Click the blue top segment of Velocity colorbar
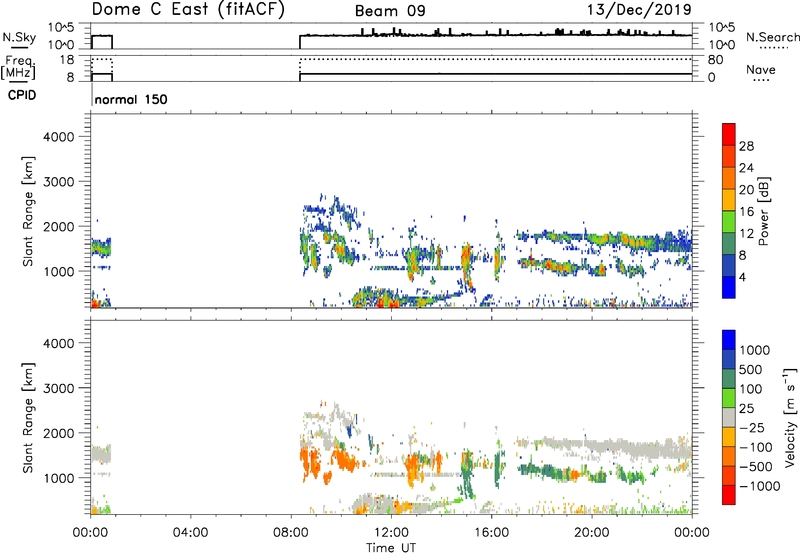This screenshot has height=554, width=800. click(x=729, y=340)
